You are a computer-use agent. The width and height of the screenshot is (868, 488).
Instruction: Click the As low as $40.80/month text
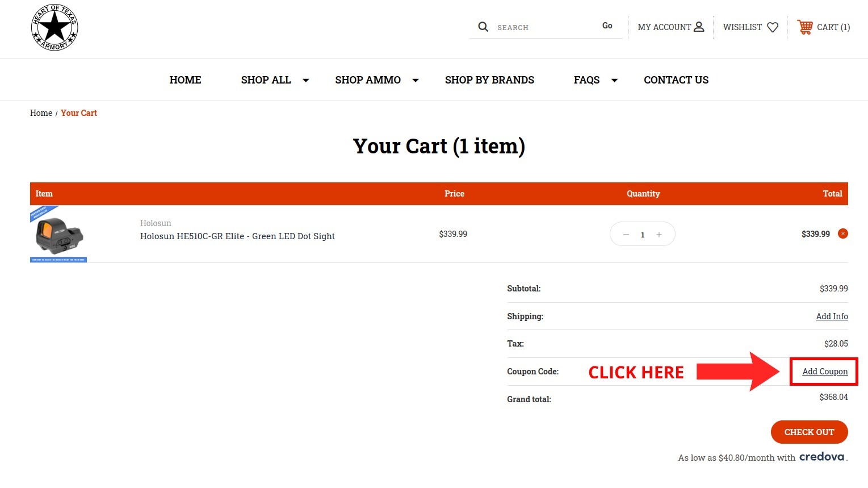click(736, 458)
